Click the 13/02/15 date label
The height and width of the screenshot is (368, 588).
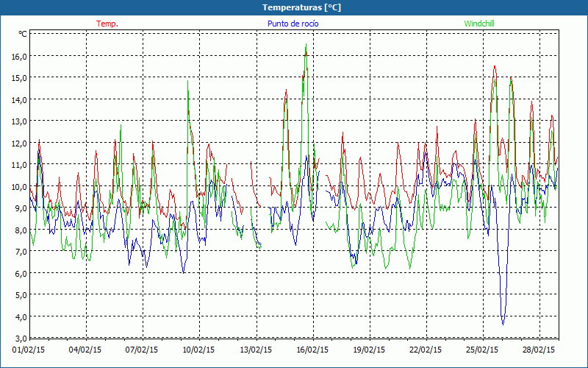coord(255,350)
